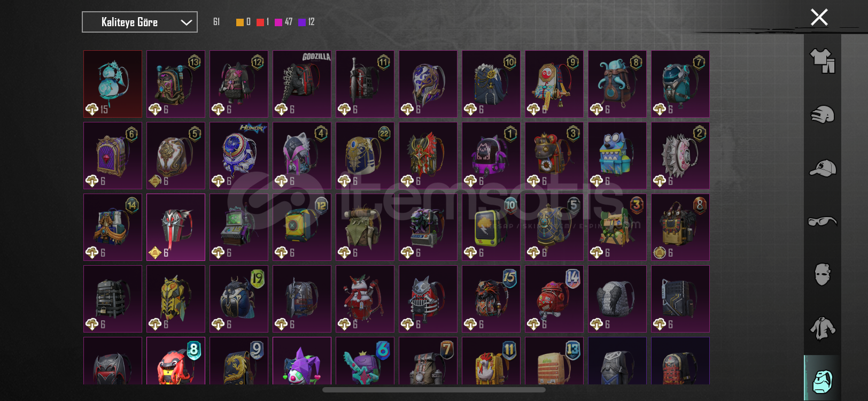Click the horizontal scrollbar at bottom

tap(434, 390)
